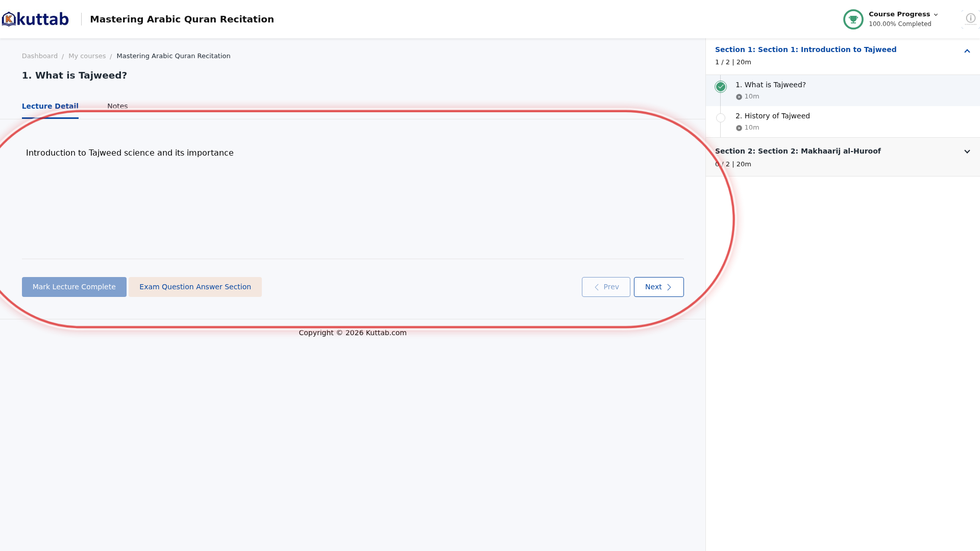Click the Section 1 title text

point(805,49)
